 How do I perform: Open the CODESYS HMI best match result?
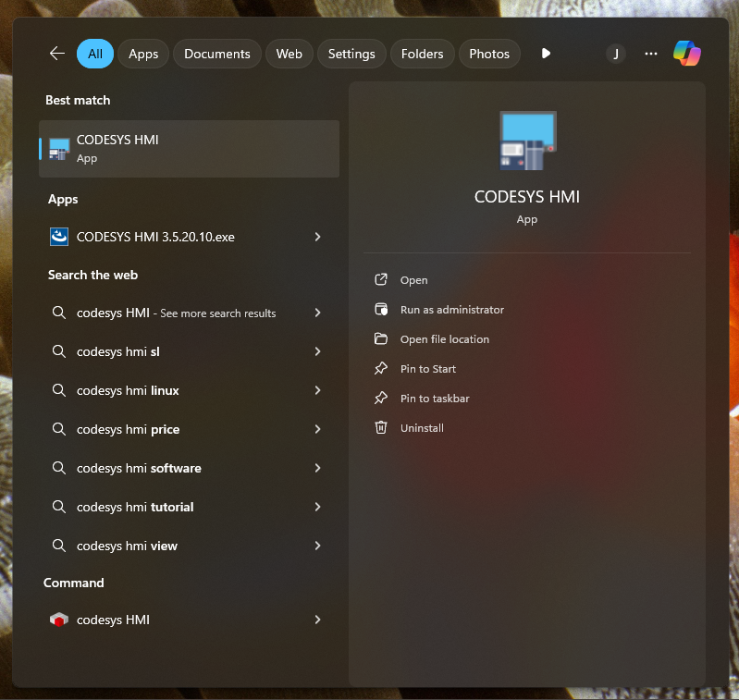189,149
